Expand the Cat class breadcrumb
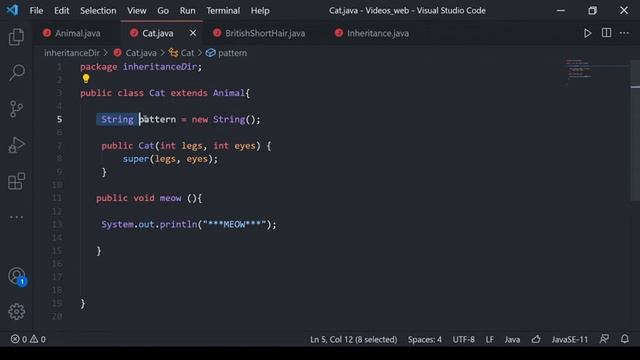 tap(187, 53)
